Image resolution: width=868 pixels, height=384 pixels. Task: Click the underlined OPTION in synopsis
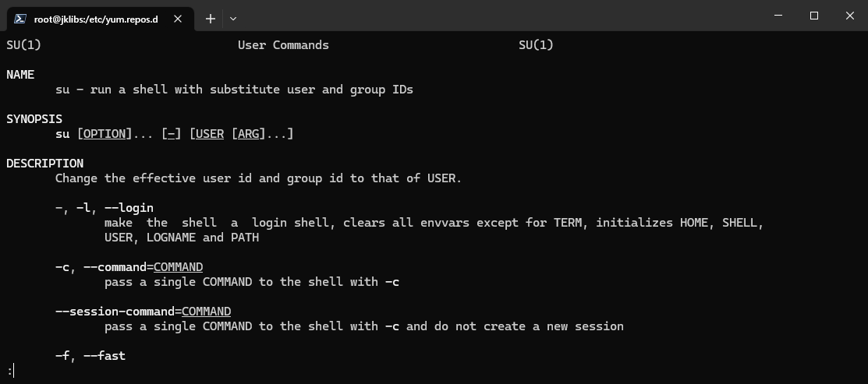pyautogui.click(x=105, y=134)
